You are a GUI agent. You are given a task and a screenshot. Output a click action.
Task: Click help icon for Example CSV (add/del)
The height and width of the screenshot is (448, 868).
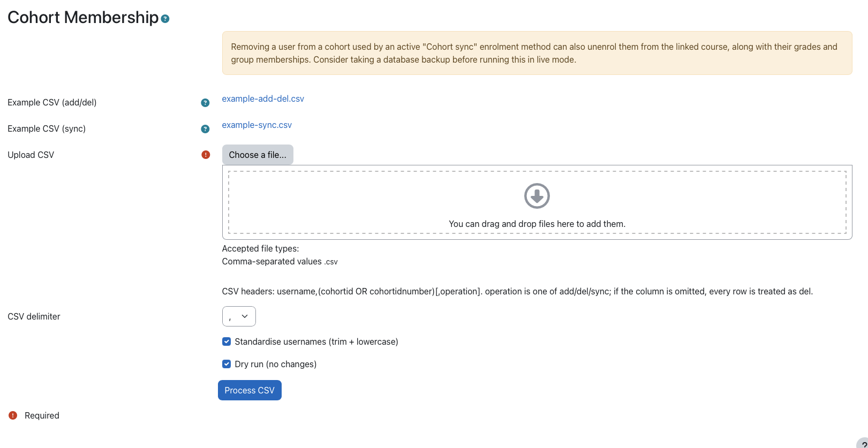tap(205, 103)
